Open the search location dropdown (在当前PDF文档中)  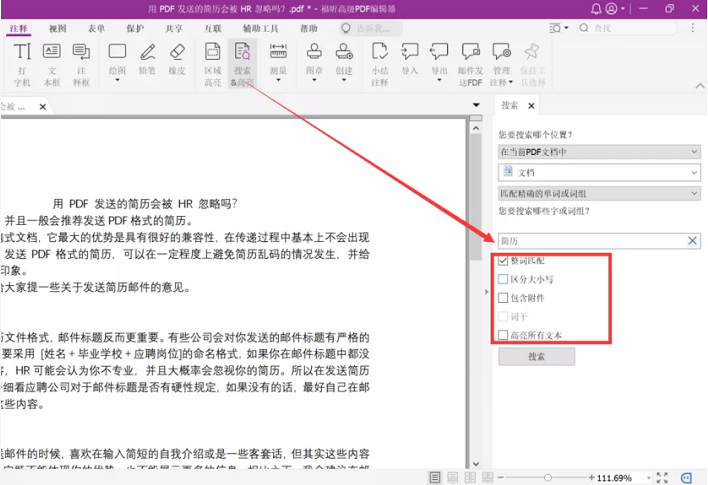[599, 152]
